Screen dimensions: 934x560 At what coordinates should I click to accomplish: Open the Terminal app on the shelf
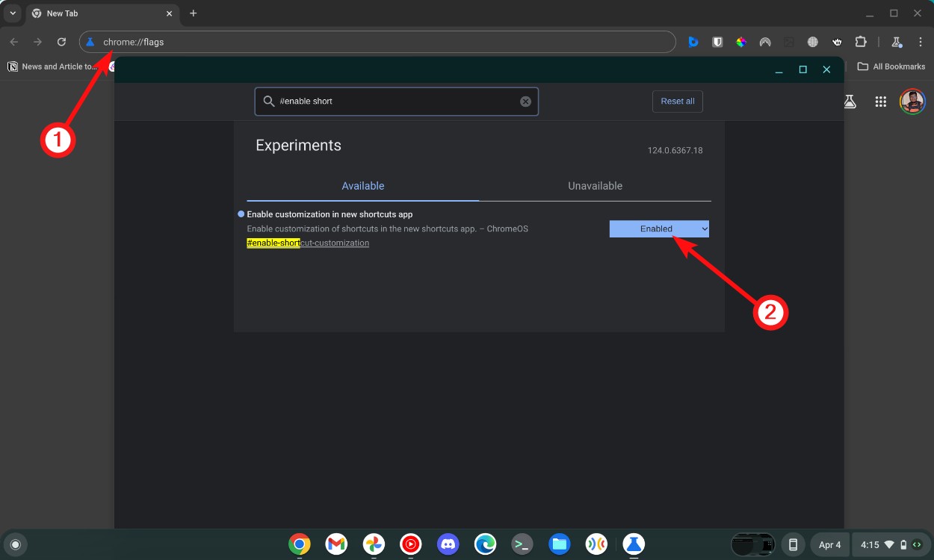[522, 544]
